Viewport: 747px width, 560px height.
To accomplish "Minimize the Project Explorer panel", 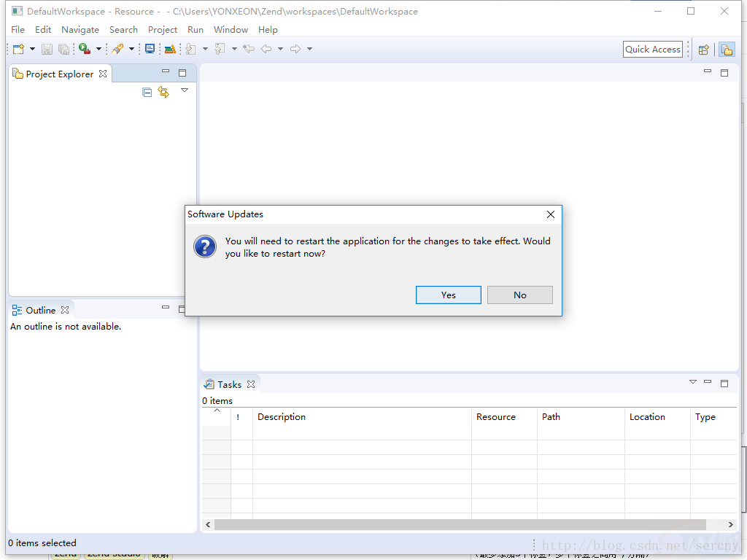I will point(166,71).
